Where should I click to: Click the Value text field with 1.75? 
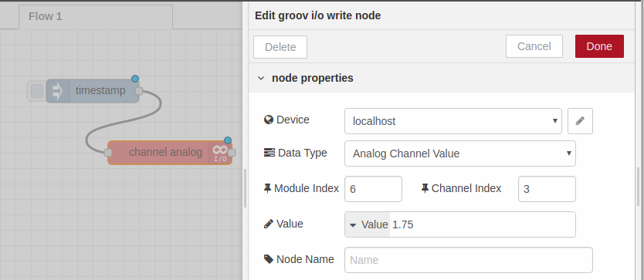pos(482,224)
